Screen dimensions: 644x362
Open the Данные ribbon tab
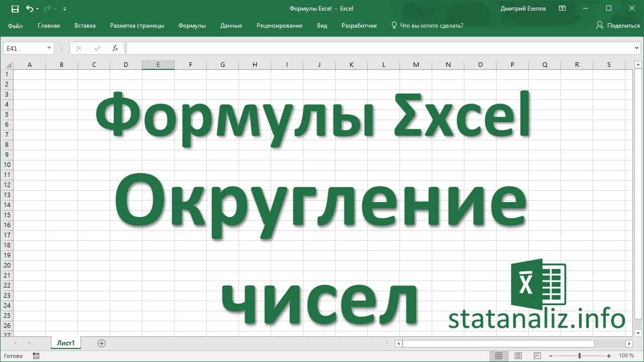pyautogui.click(x=231, y=26)
